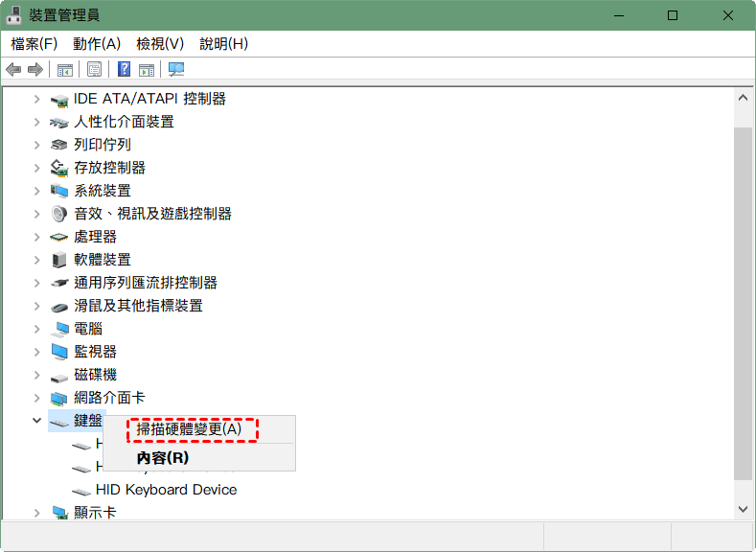This screenshot has height=552, width=756.
Task: Click the Forward arrow toolbar icon
Action: [x=35, y=69]
